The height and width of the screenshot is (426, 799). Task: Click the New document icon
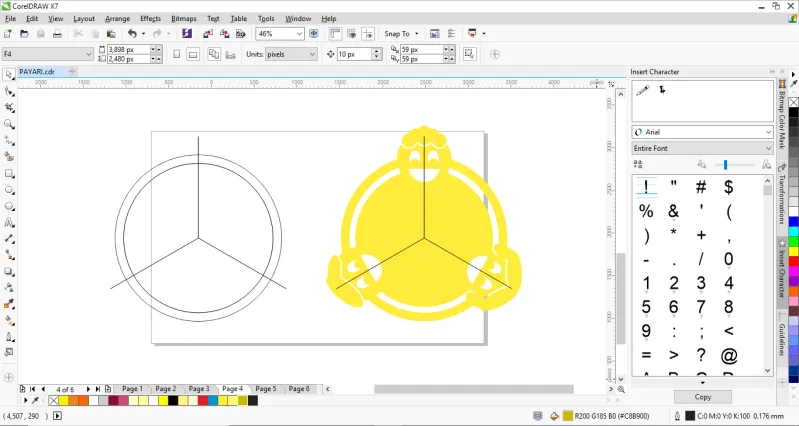pyautogui.click(x=8, y=34)
